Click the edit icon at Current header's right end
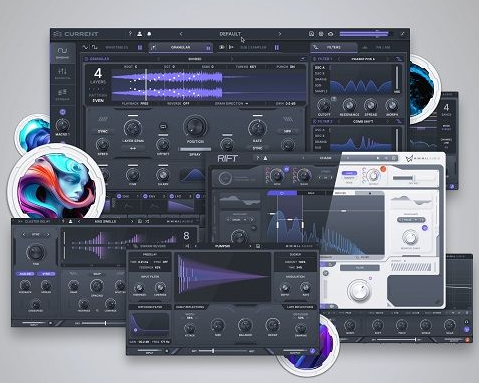The width and height of the screenshot is (479, 383). 402,34
